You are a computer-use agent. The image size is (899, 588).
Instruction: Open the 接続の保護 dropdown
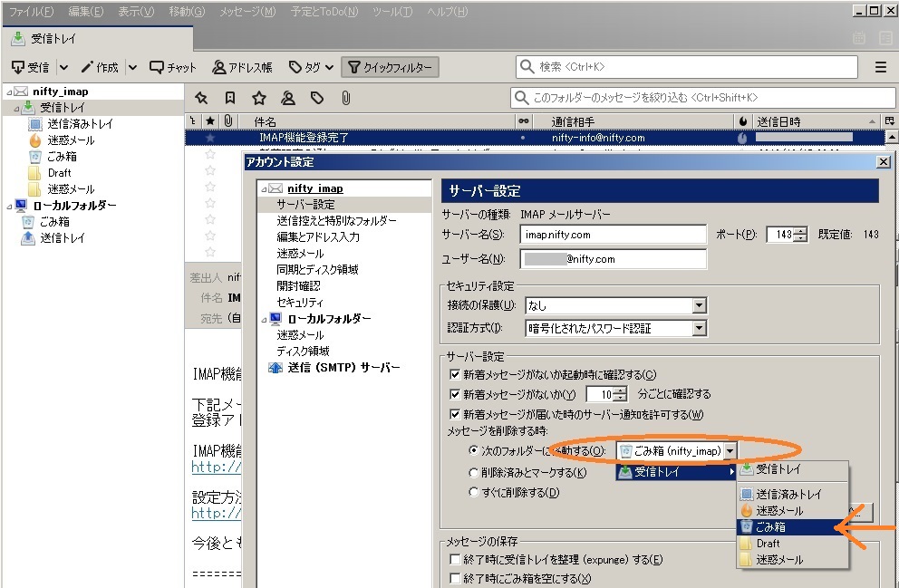click(x=615, y=305)
